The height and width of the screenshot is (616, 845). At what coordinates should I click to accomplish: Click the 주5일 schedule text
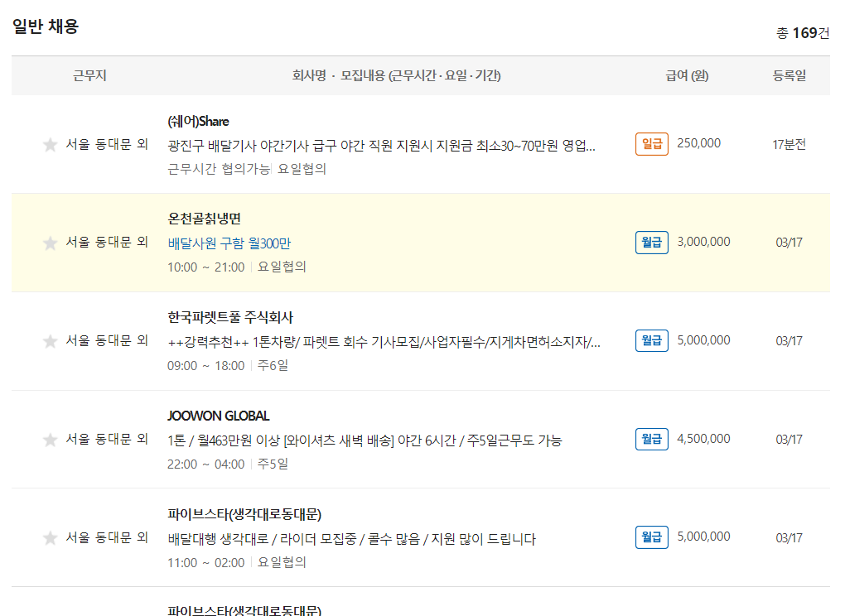273,464
